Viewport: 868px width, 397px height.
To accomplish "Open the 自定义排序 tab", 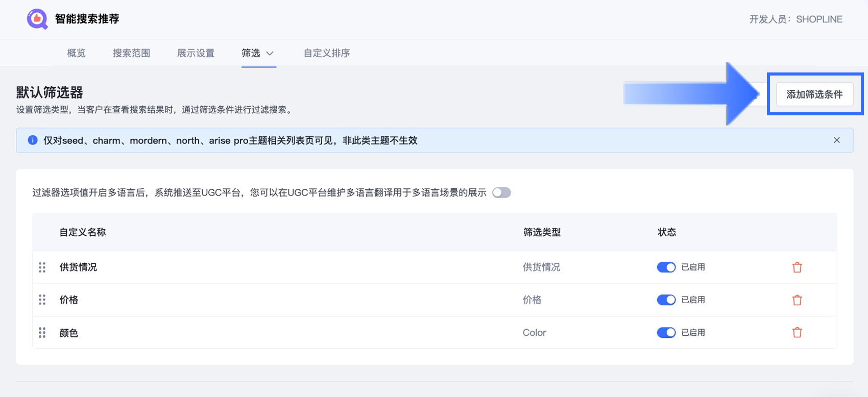I will (x=327, y=53).
